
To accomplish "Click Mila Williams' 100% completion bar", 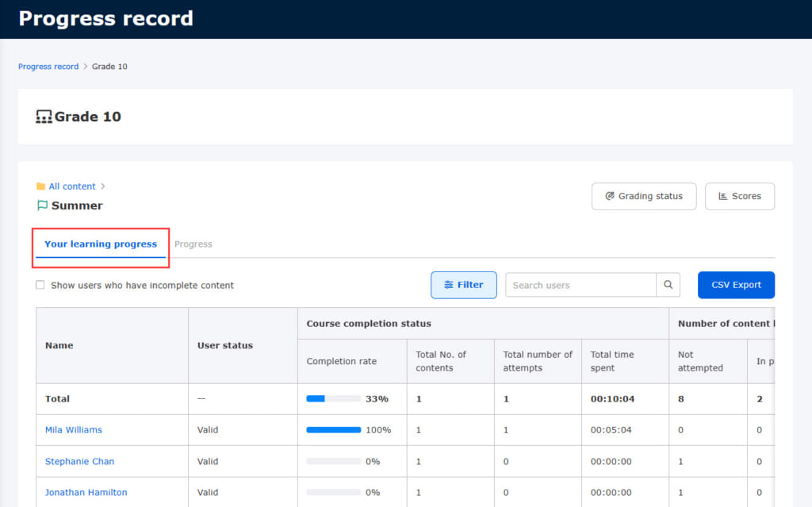I will [x=334, y=430].
